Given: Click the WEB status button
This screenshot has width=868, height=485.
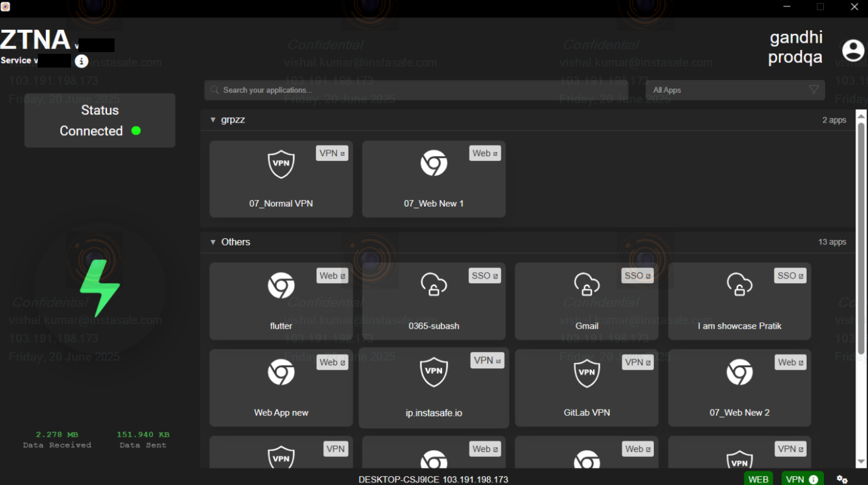Looking at the screenshot, I should tap(758, 479).
